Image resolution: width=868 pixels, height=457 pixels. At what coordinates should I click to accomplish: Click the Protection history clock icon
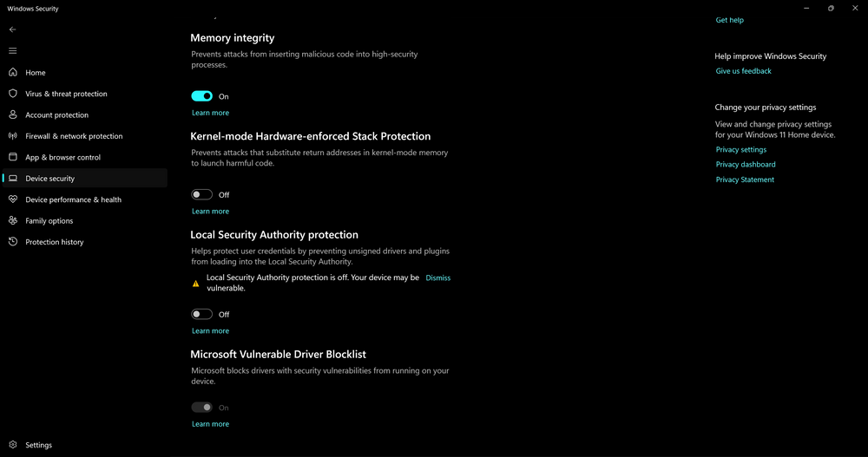click(x=13, y=242)
